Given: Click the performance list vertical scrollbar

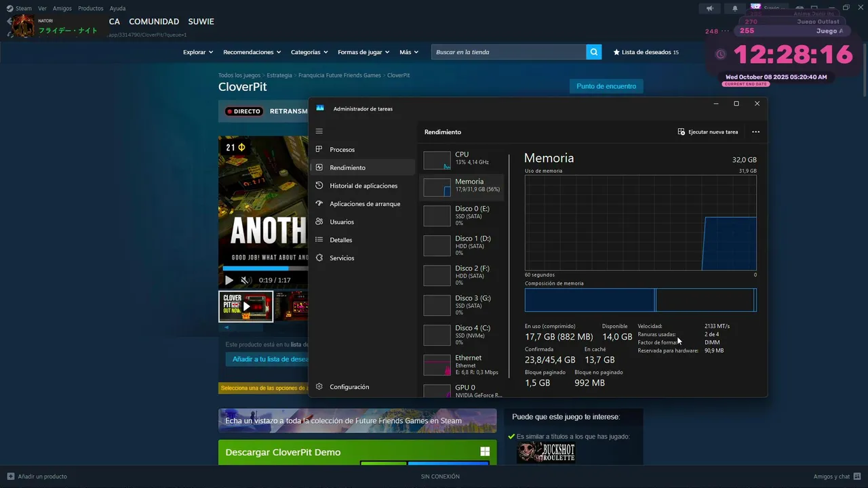Looking at the screenshot, I should coord(509,264).
